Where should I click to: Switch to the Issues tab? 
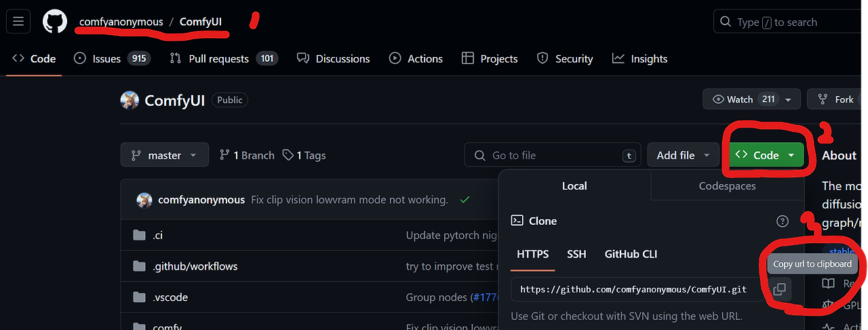[x=106, y=59]
